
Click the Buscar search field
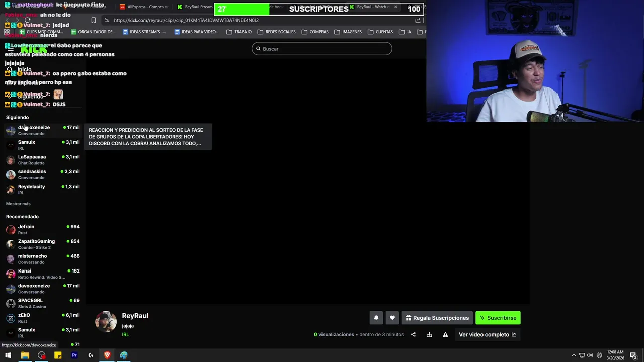pos(322,49)
